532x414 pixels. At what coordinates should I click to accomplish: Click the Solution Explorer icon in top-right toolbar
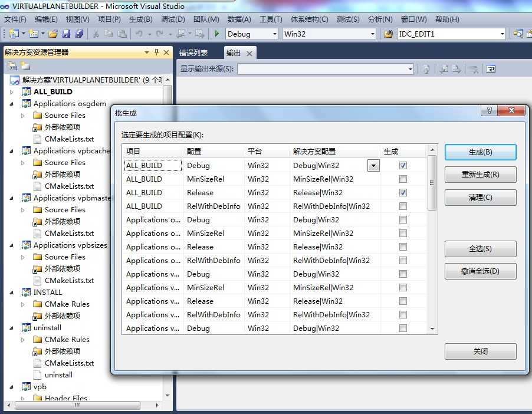coord(518,34)
